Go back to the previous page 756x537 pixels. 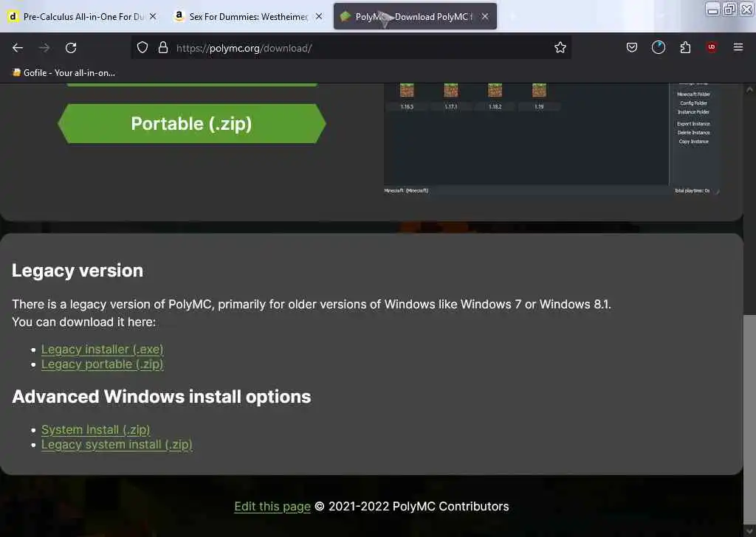[18, 48]
